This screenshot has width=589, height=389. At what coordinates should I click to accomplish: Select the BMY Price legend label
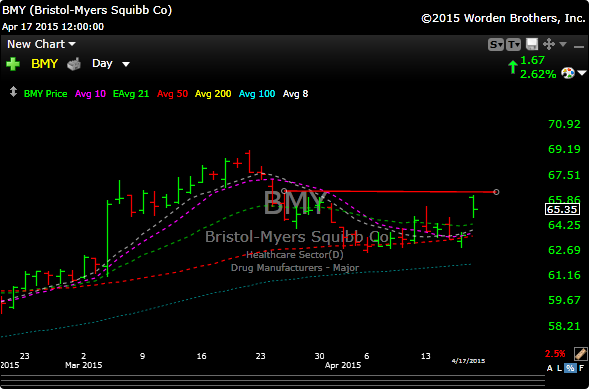(x=45, y=94)
